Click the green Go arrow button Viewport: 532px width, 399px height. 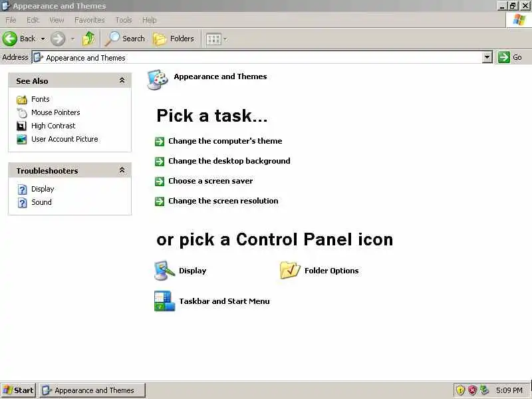(504, 57)
